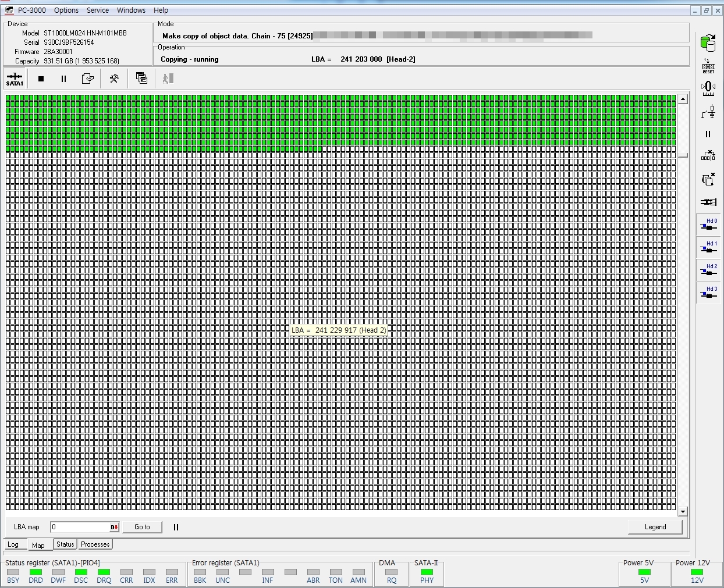Open the Service menu
Screen dimensions: 724x588
tap(98, 10)
